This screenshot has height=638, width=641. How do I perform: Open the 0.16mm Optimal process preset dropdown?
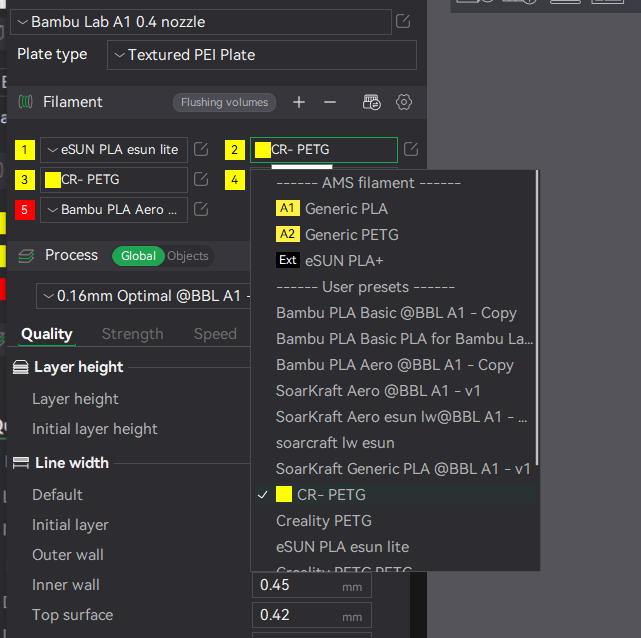pyautogui.click(x=143, y=296)
